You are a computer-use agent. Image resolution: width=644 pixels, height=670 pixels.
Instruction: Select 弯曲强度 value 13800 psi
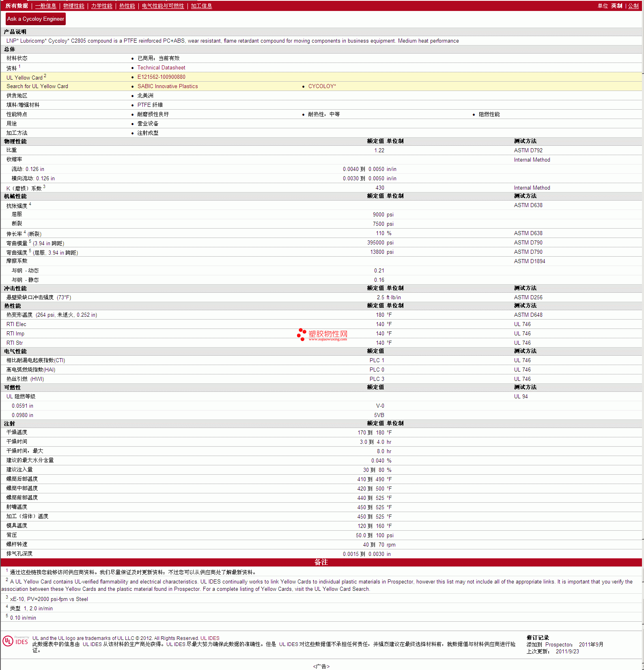pyautogui.click(x=382, y=252)
